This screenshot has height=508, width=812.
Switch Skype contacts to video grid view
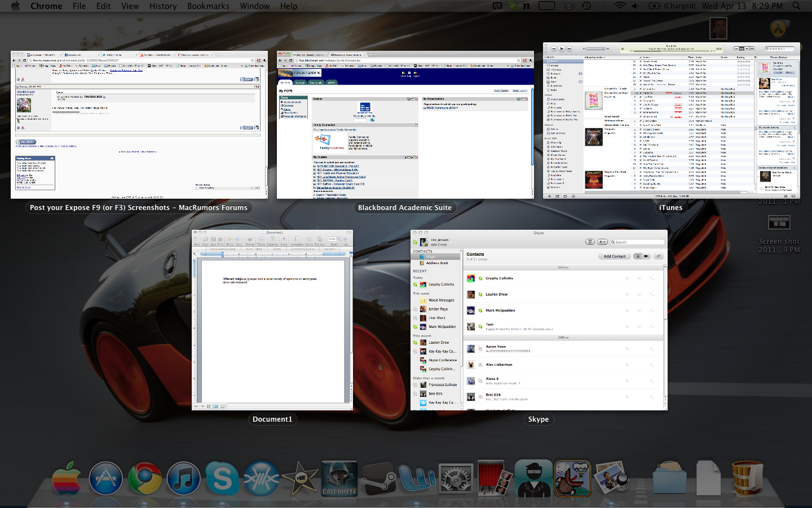pos(646,256)
